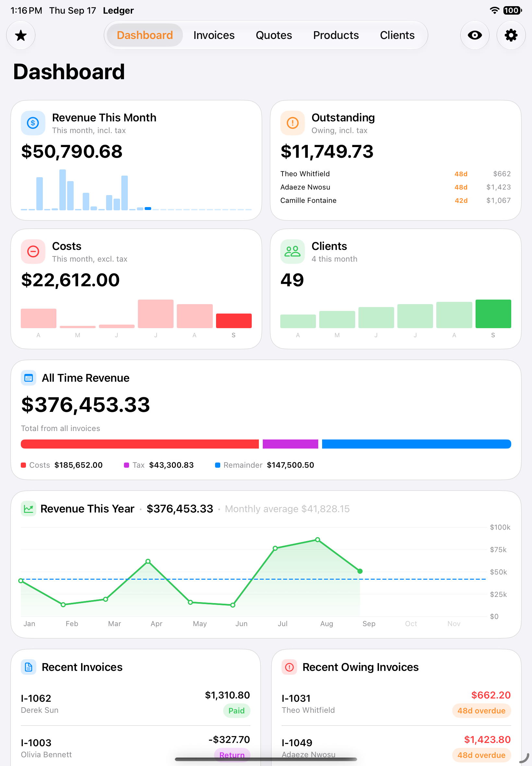532x766 pixels.
Task: Open Theo Whitfield outstanding row
Action: [395, 174]
